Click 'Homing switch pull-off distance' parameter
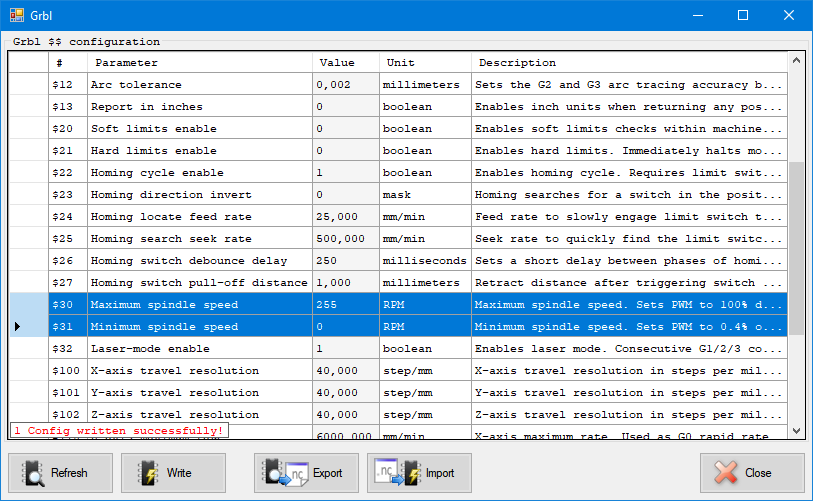Screen dimensions: 813x501 tap(199, 283)
